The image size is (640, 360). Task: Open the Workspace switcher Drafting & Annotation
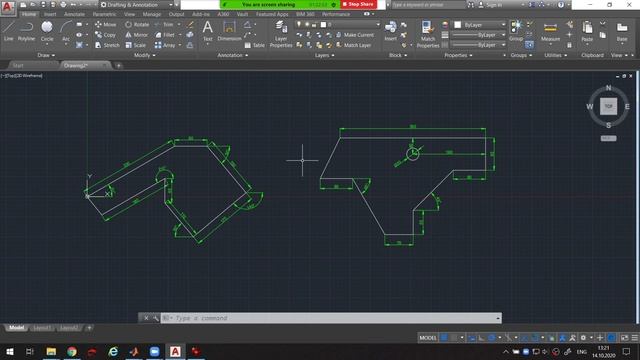[x=137, y=5]
